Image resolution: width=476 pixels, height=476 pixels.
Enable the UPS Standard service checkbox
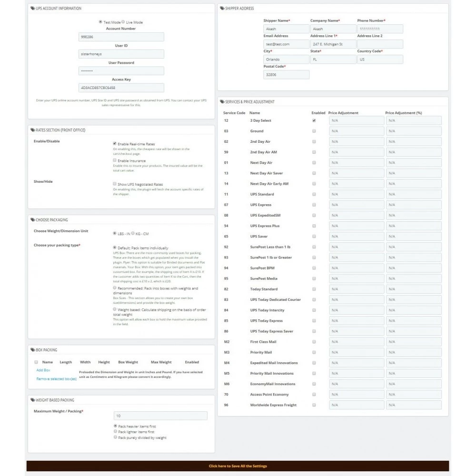pyautogui.click(x=314, y=194)
